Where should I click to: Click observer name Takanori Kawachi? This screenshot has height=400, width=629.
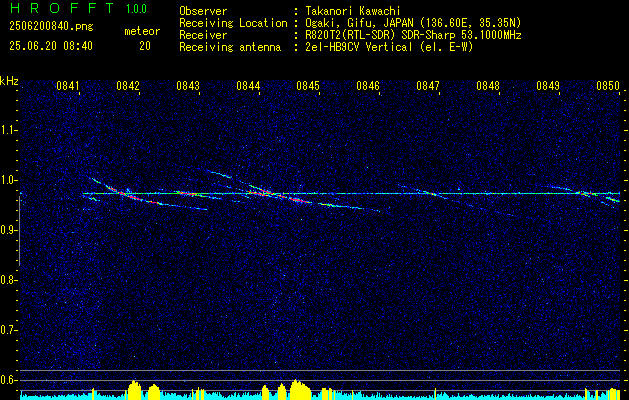click(x=353, y=11)
